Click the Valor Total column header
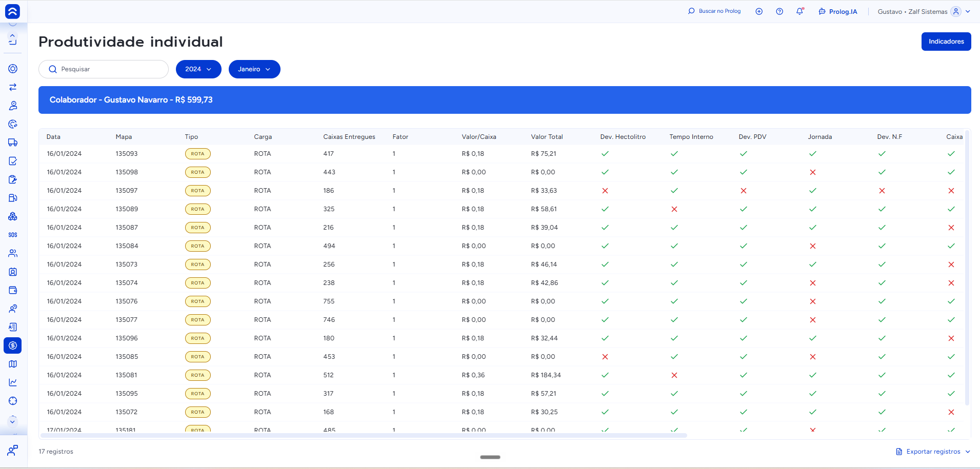Screen dimensions: 980x469 [x=547, y=137]
